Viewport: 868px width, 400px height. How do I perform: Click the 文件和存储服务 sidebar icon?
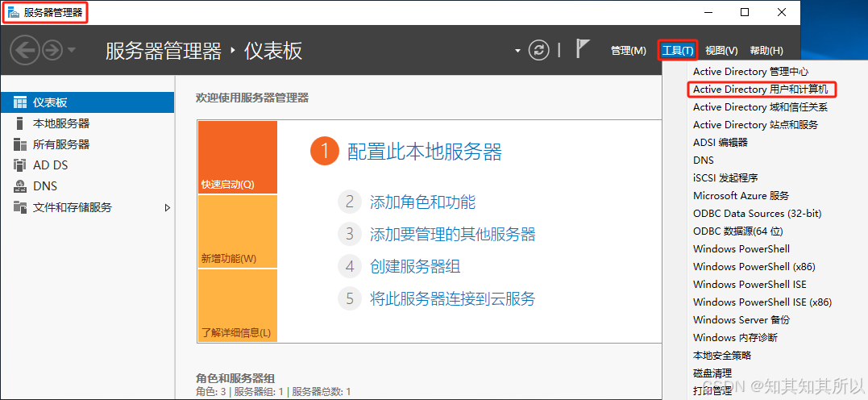coord(20,207)
